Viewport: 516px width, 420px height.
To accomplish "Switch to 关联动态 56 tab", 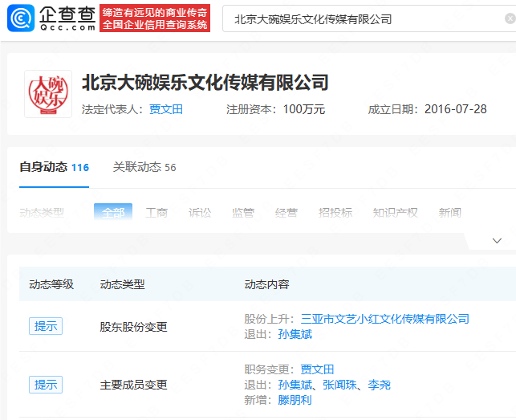I will [x=144, y=167].
